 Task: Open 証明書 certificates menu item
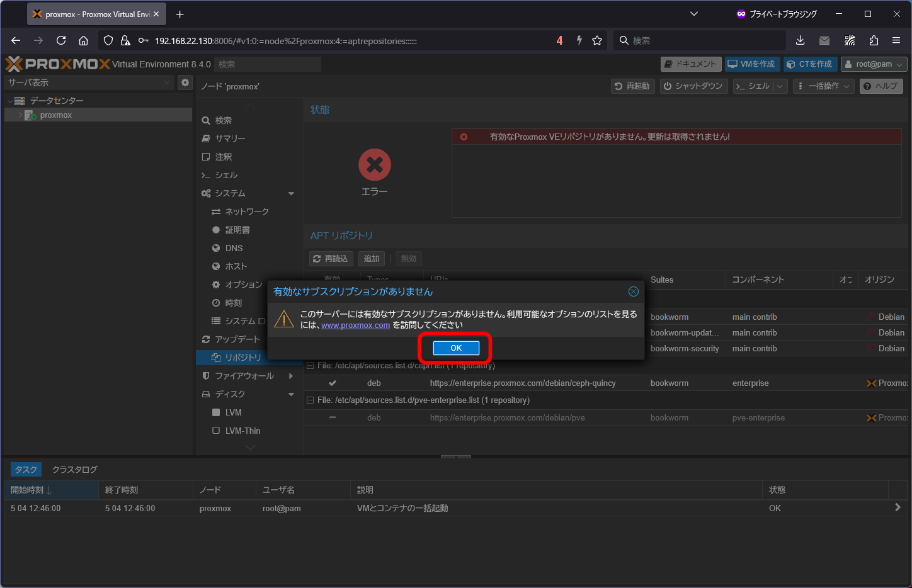click(249, 230)
